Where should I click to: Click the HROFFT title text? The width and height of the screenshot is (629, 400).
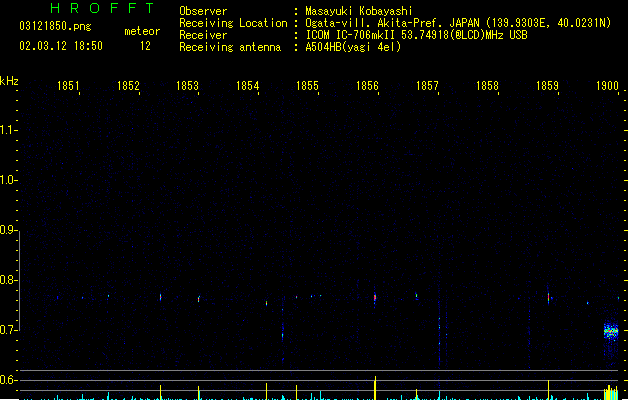click(103, 8)
